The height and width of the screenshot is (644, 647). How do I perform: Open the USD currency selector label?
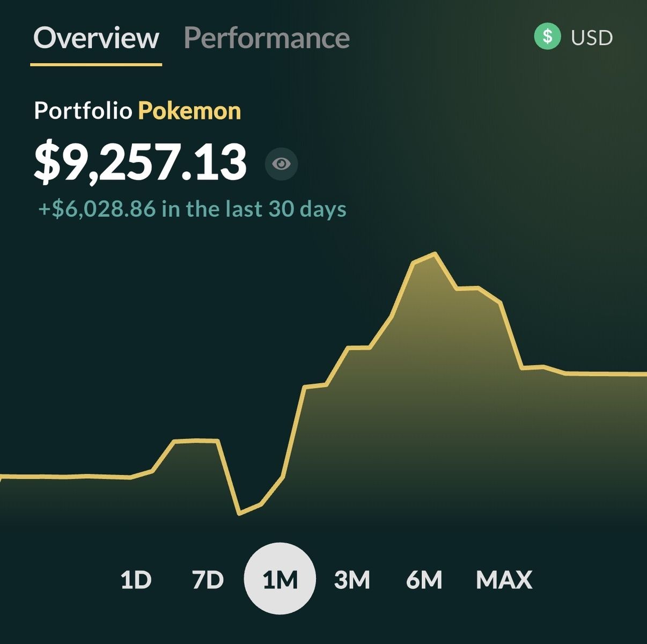click(592, 38)
